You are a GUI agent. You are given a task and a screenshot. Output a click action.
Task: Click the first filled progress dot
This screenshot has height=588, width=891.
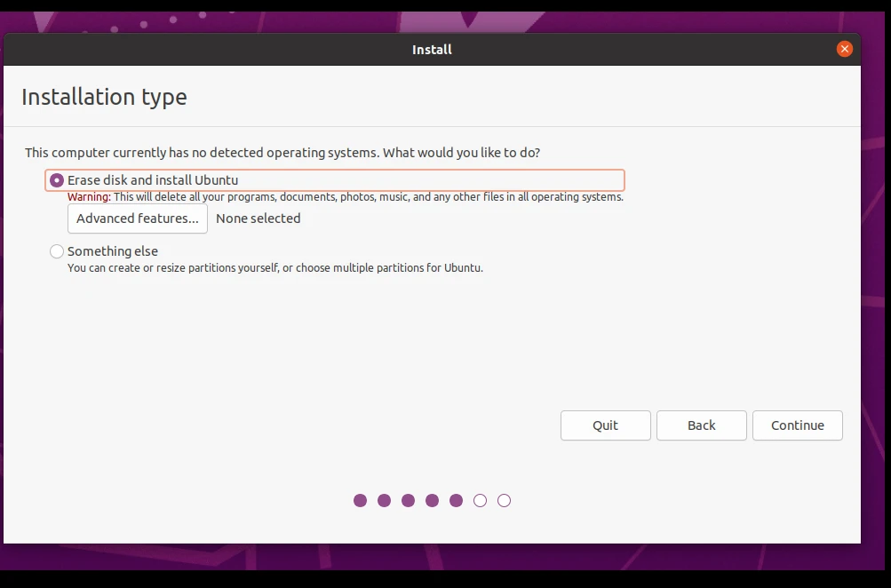click(x=360, y=501)
